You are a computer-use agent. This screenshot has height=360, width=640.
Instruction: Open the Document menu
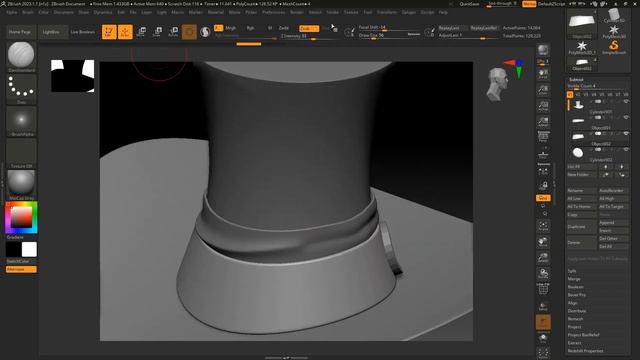(64, 12)
